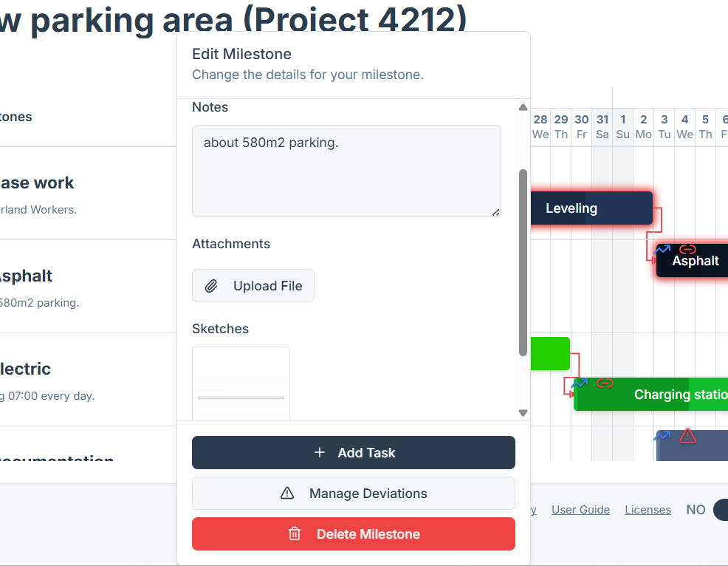Open the Licenses link
This screenshot has width=728, height=566.
(648, 509)
